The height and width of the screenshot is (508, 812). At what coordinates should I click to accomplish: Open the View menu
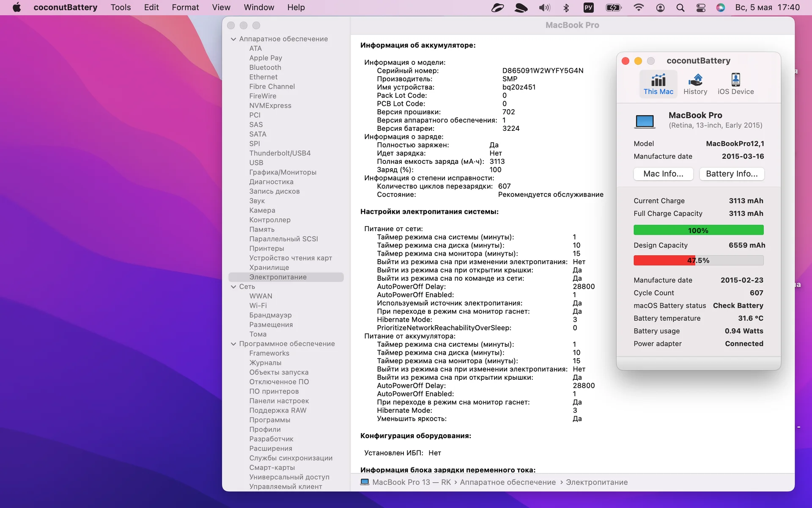click(221, 7)
